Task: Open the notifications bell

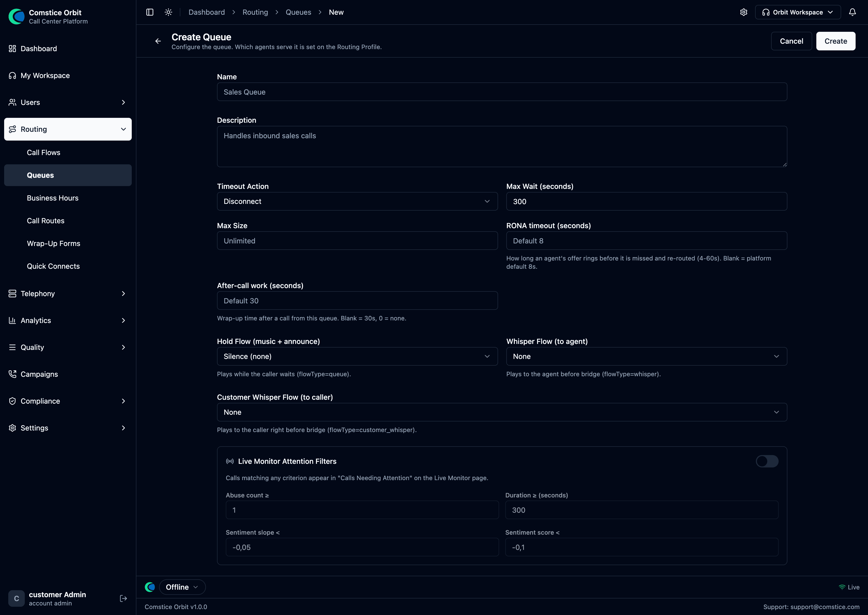Action: tap(852, 12)
